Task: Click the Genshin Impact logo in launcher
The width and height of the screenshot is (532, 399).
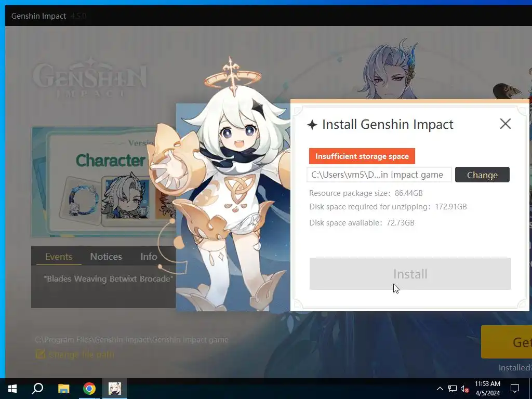Action: [x=89, y=77]
